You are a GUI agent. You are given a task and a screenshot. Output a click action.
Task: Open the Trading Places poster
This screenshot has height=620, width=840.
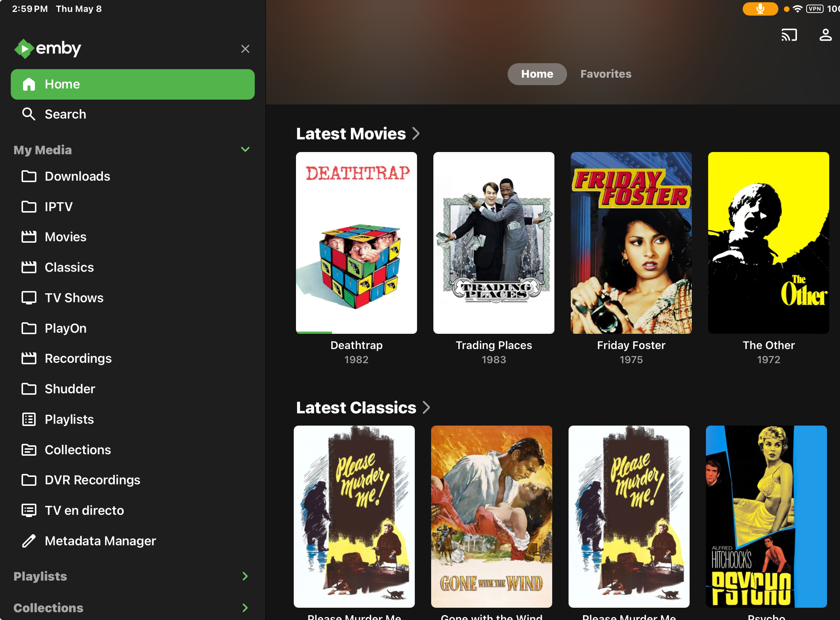pos(494,242)
